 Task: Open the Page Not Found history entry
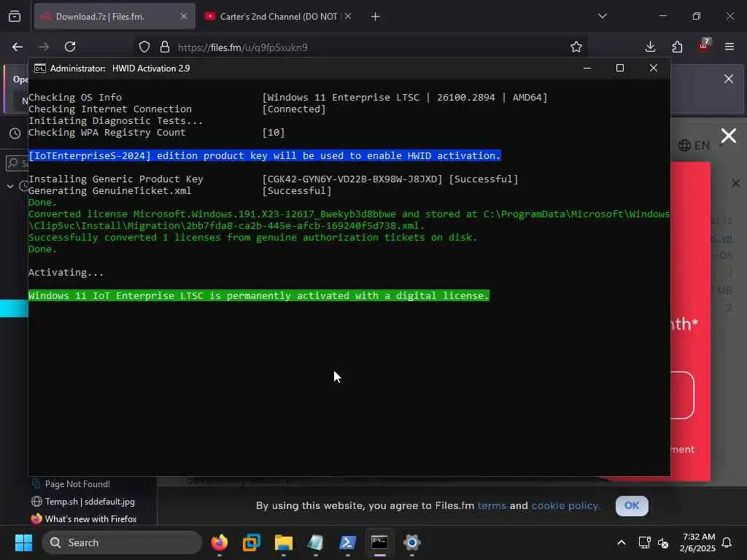pyautogui.click(x=77, y=484)
